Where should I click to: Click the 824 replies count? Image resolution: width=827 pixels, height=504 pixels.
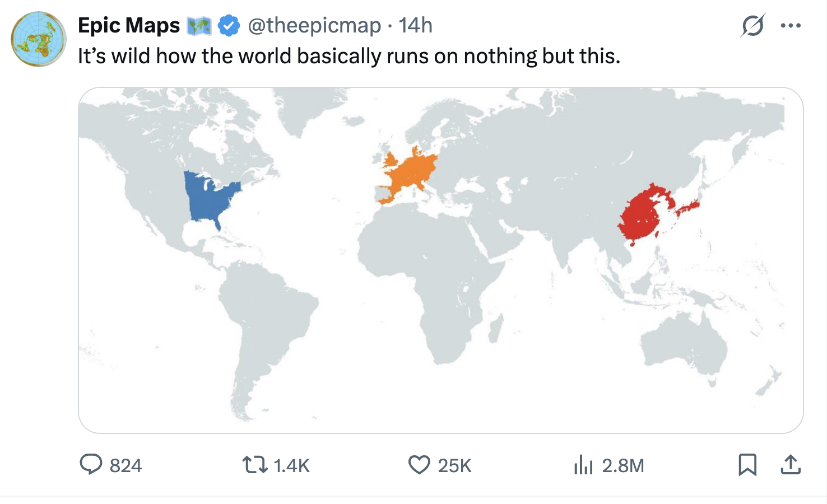[126, 465]
